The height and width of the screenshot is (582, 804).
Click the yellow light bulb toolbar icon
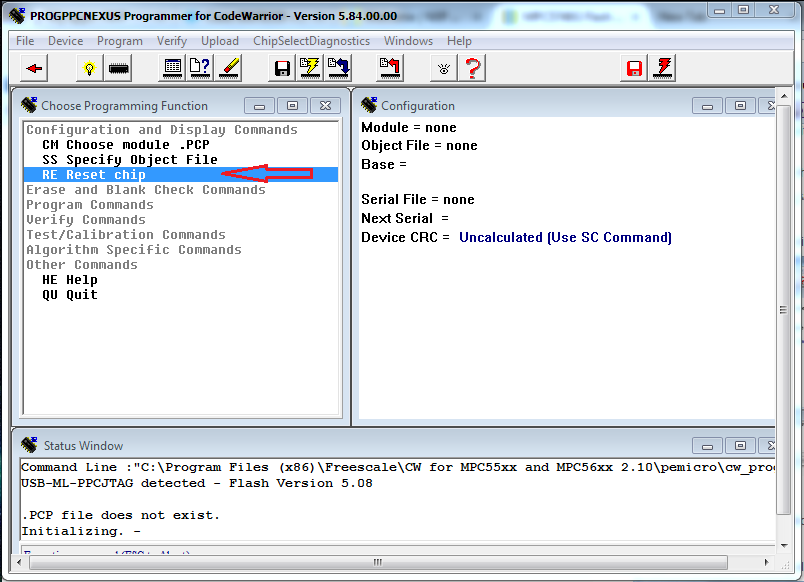point(90,68)
